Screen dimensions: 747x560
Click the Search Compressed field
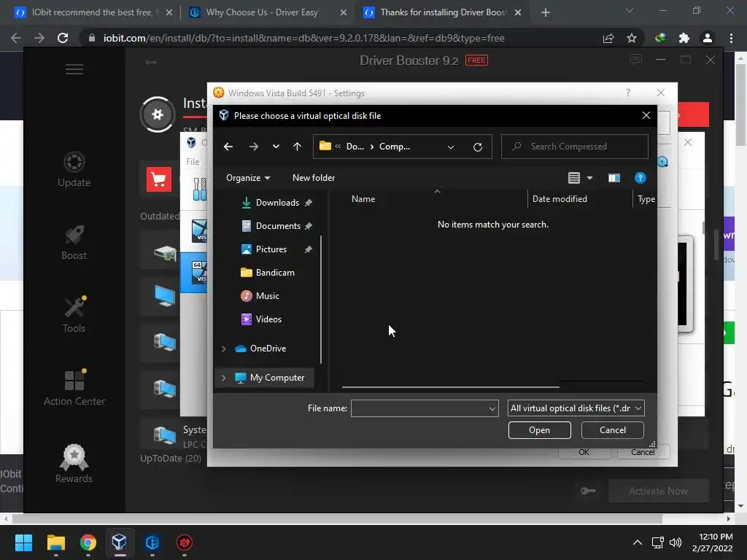(575, 147)
